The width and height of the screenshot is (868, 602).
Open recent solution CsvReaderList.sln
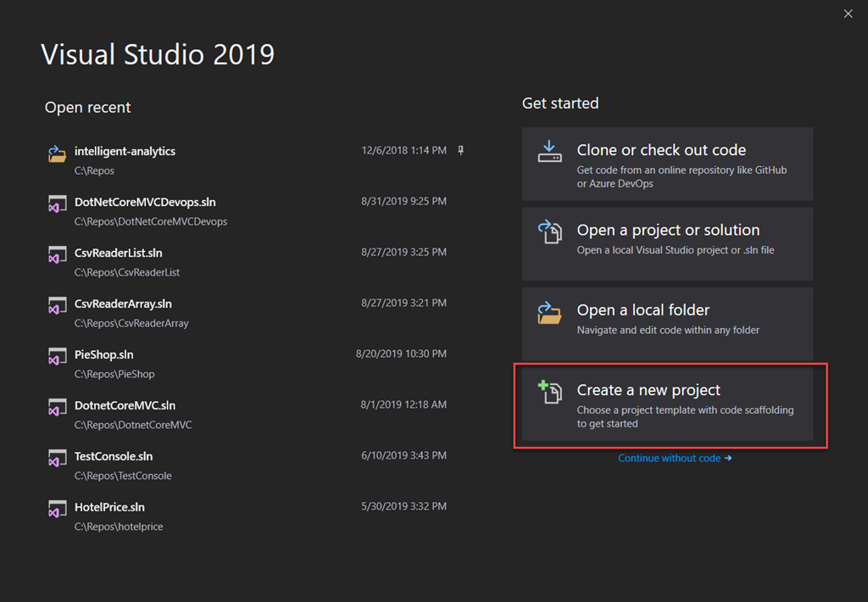(255, 262)
